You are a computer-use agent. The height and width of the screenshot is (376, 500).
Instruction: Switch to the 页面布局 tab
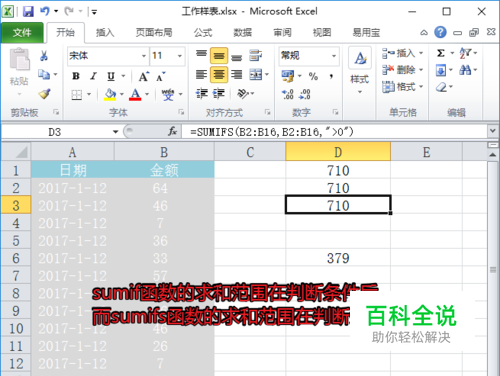click(154, 33)
